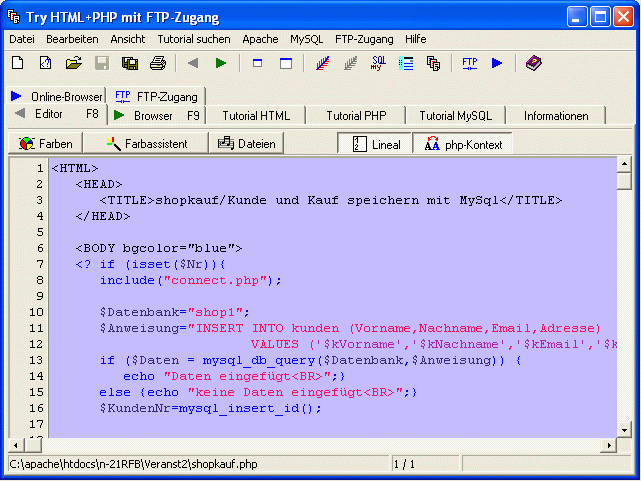Screen dimensions: 641x481
Task: Click the SQL toolbar icon
Action: click(x=378, y=63)
